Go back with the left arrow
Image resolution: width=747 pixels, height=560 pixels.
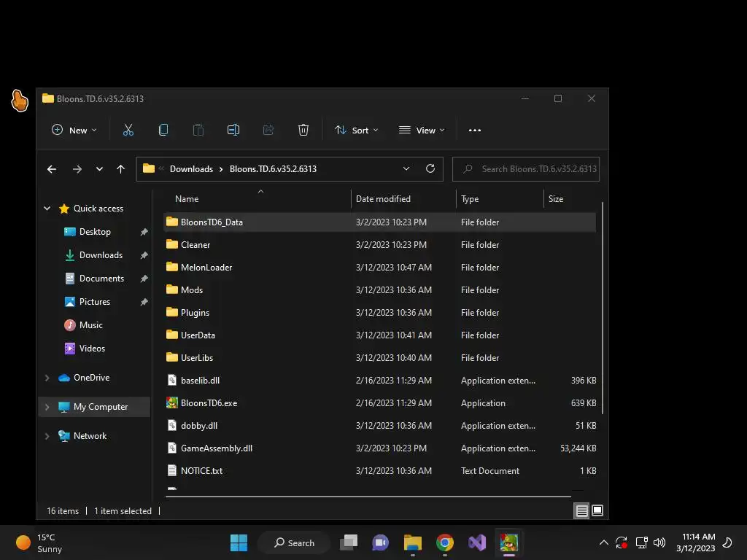click(52, 169)
